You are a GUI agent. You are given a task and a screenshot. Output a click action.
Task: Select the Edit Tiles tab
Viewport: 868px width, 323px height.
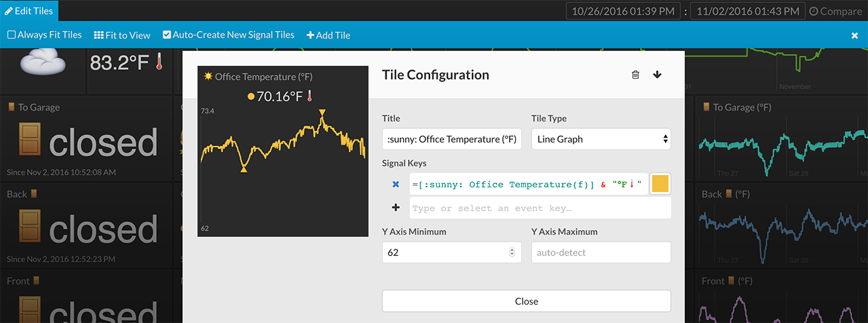pos(29,11)
